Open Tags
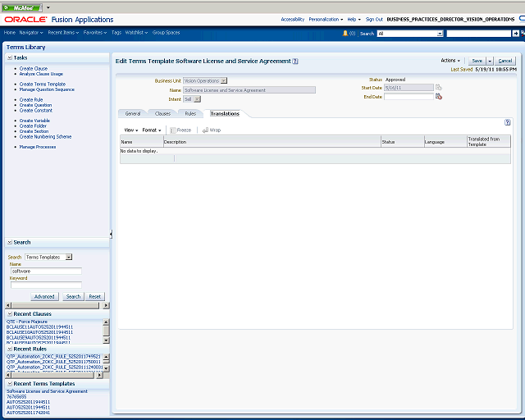Screen dimensions: 525x420 [x=116, y=33]
